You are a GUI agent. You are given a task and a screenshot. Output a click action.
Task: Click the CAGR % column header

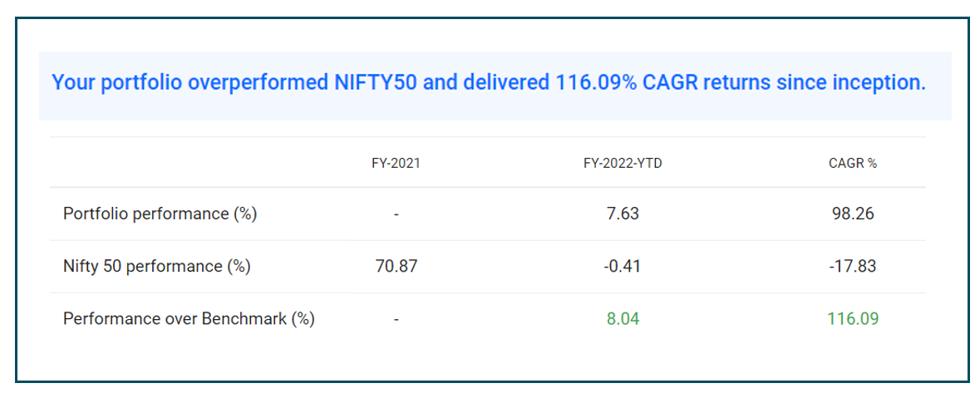(853, 164)
